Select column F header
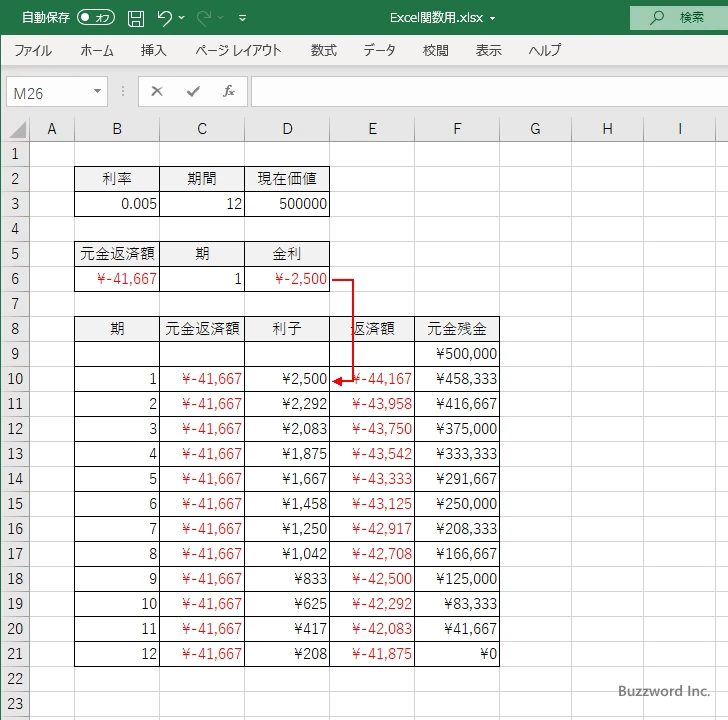The width and height of the screenshot is (728, 720). (x=457, y=129)
